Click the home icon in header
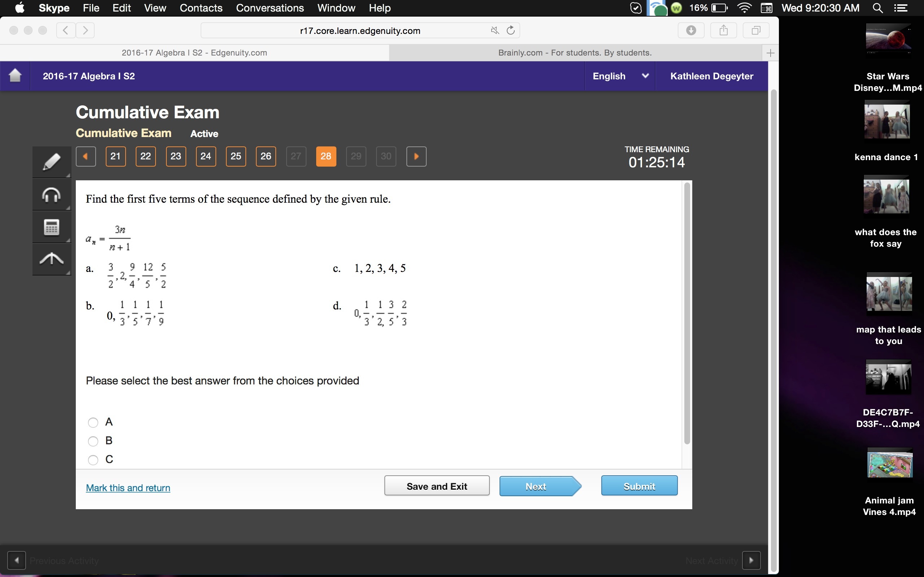Viewport: 924px width, 577px height. (15, 76)
